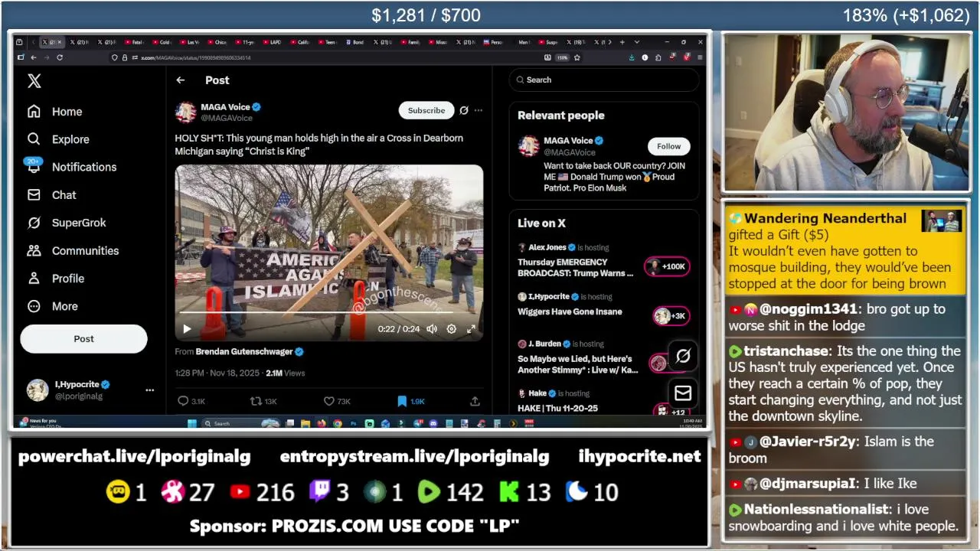Click browser back arrow
This screenshot has width=980, height=551.
click(x=34, y=57)
